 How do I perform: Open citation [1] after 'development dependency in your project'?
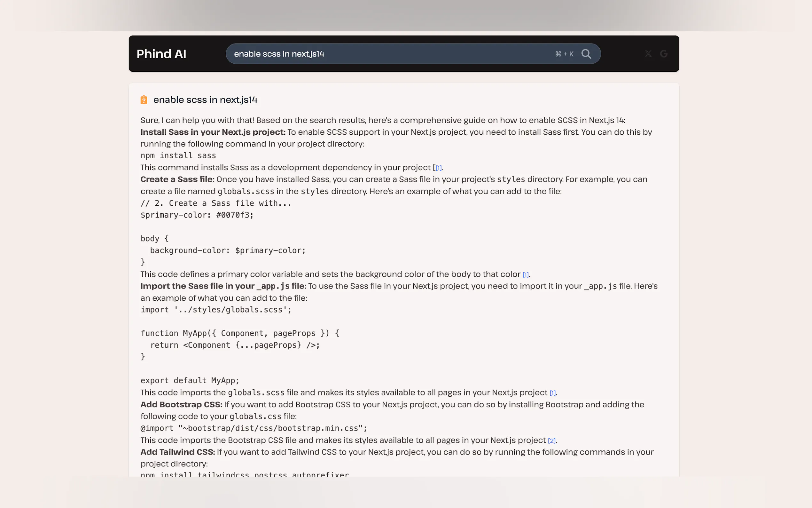click(x=438, y=168)
